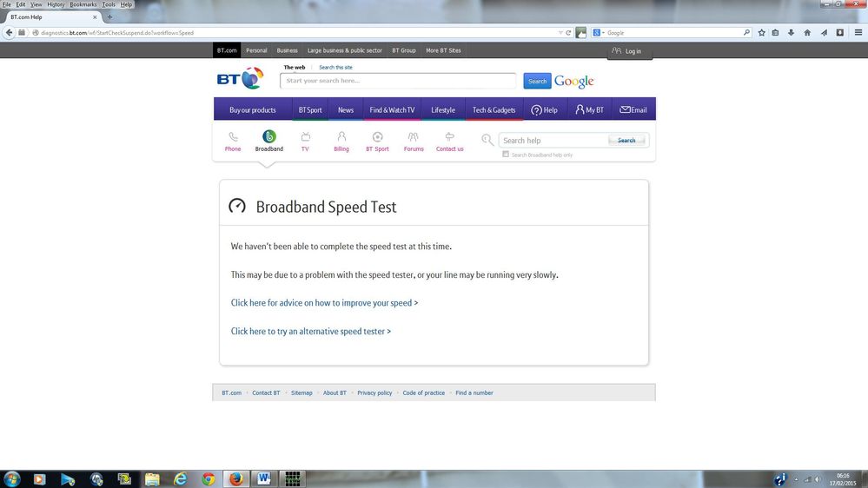
Task: Open the Edit menu
Action: coord(21,4)
